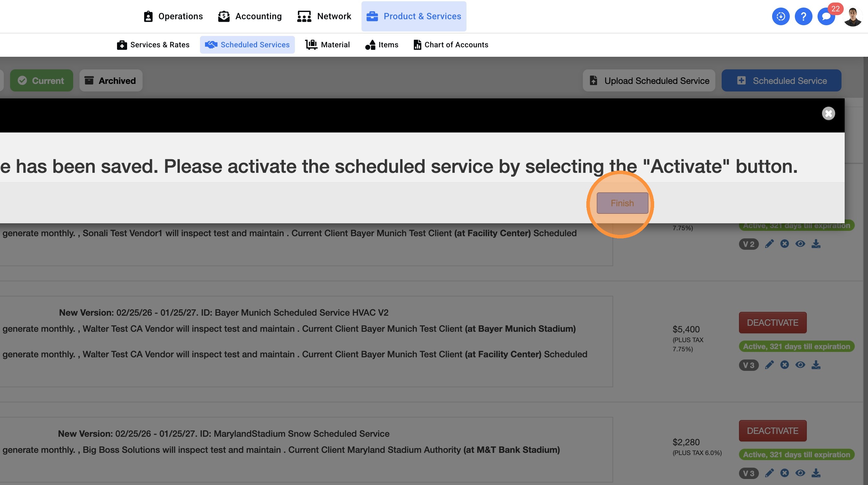The width and height of the screenshot is (868, 485).
Task: Open the user profile avatar
Action: click(x=853, y=17)
